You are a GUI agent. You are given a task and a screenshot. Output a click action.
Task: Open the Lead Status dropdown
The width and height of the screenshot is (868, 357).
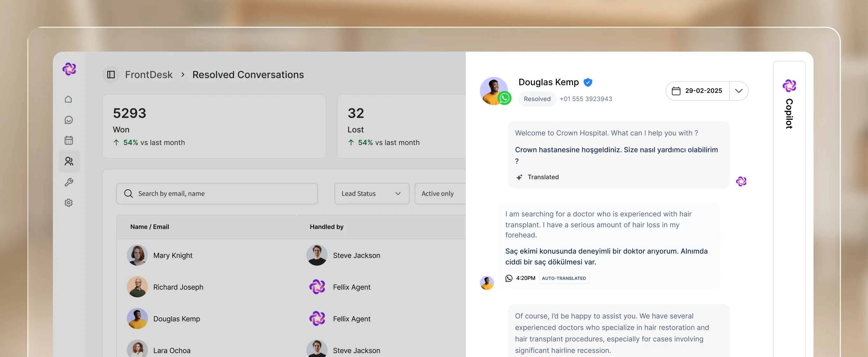372,193
